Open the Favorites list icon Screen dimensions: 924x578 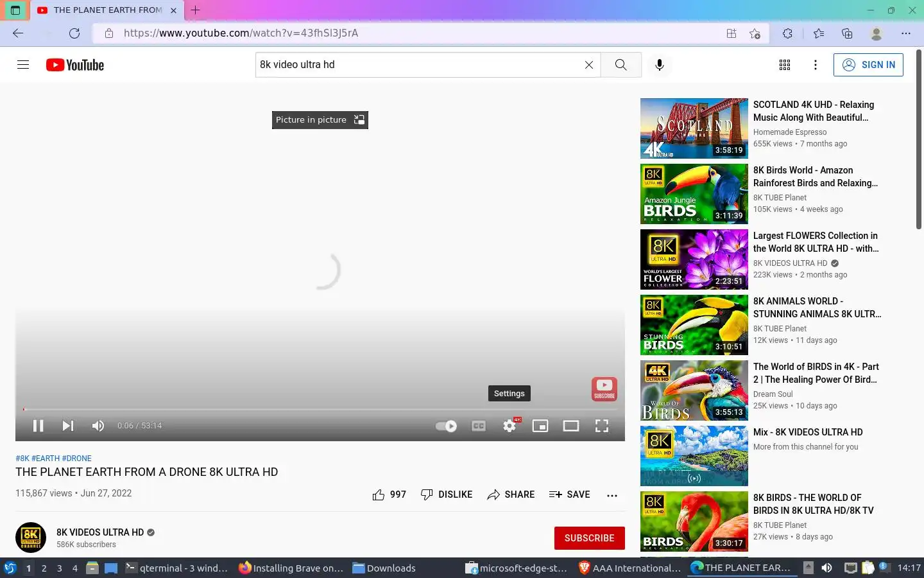(818, 33)
